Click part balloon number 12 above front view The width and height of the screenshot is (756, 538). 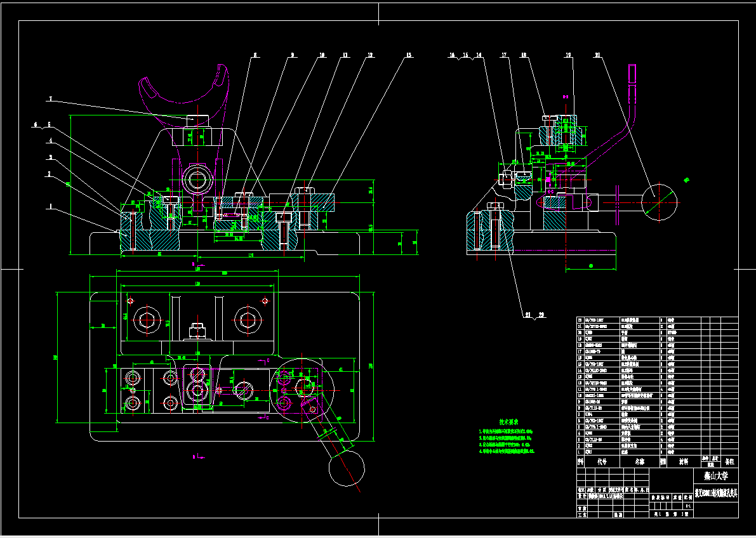(370, 55)
